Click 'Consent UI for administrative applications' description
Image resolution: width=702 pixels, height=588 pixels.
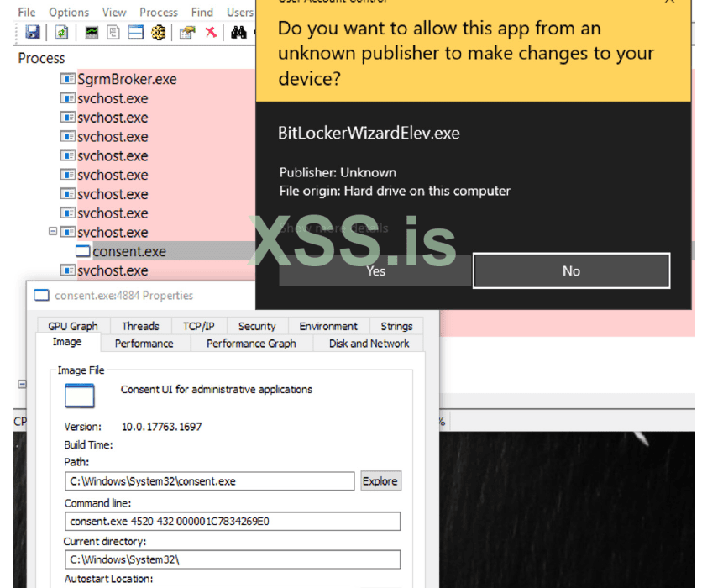pos(217,390)
